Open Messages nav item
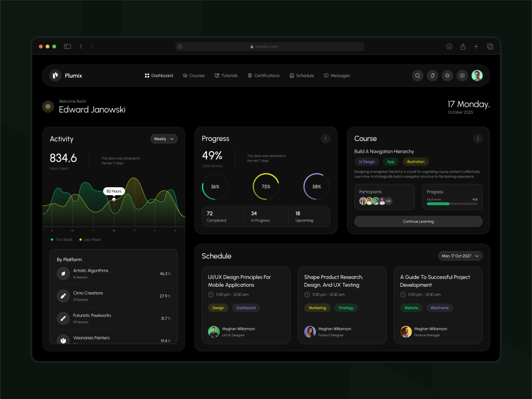This screenshot has height=399, width=532. pyautogui.click(x=337, y=76)
